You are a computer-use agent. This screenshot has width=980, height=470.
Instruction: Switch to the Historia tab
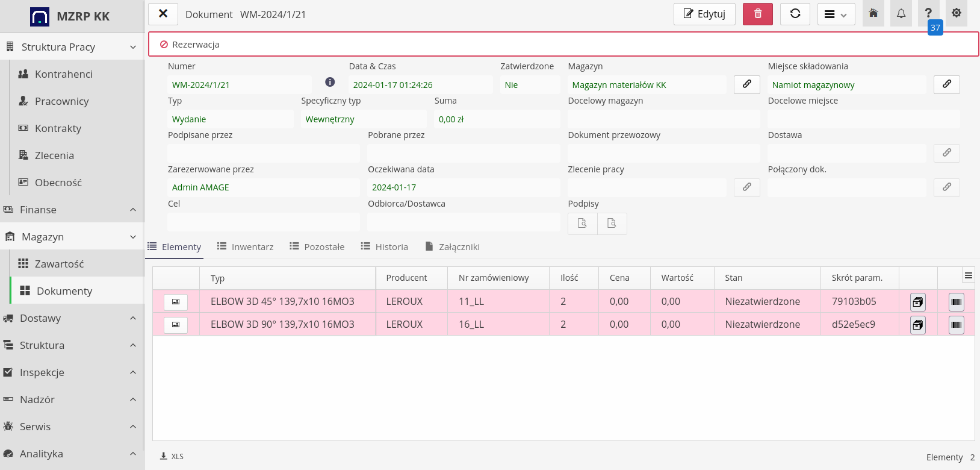pyautogui.click(x=385, y=246)
